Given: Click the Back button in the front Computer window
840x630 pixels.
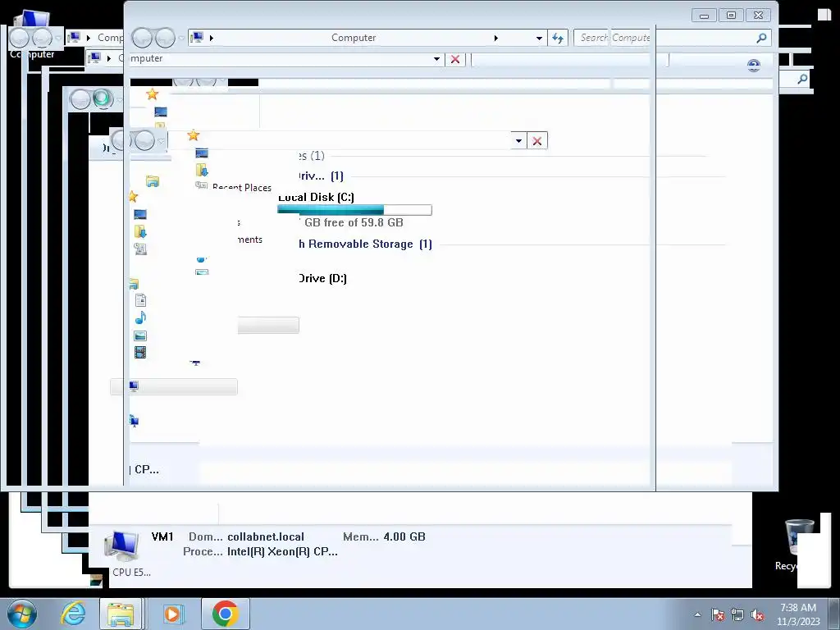Looking at the screenshot, I should click(143, 38).
